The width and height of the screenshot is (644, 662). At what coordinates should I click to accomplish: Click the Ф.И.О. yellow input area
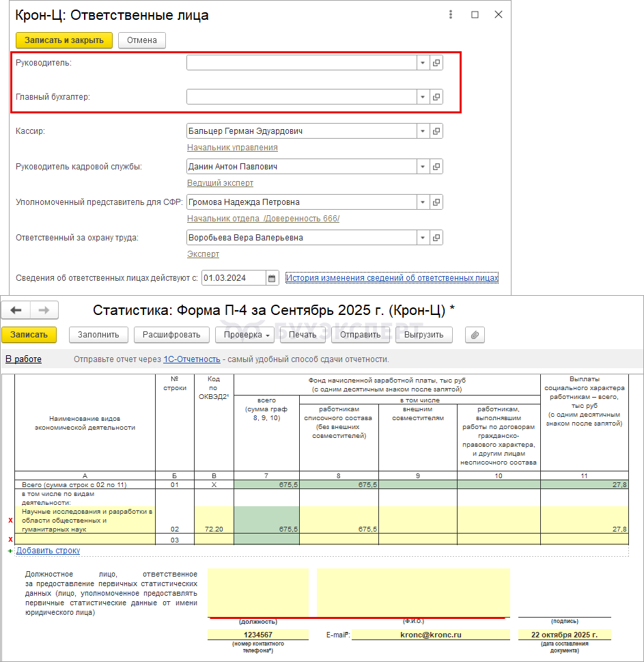(x=414, y=593)
